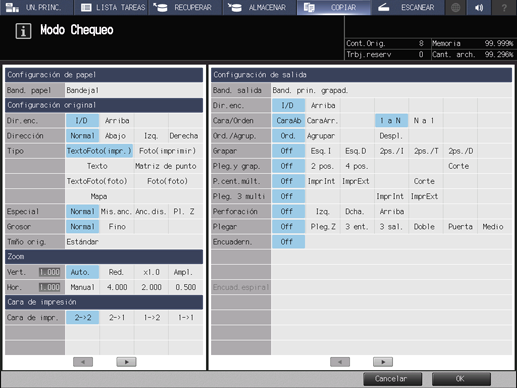This screenshot has height=388, width=517.
Task: Choose Medio fold option
Action: (x=495, y=227)
